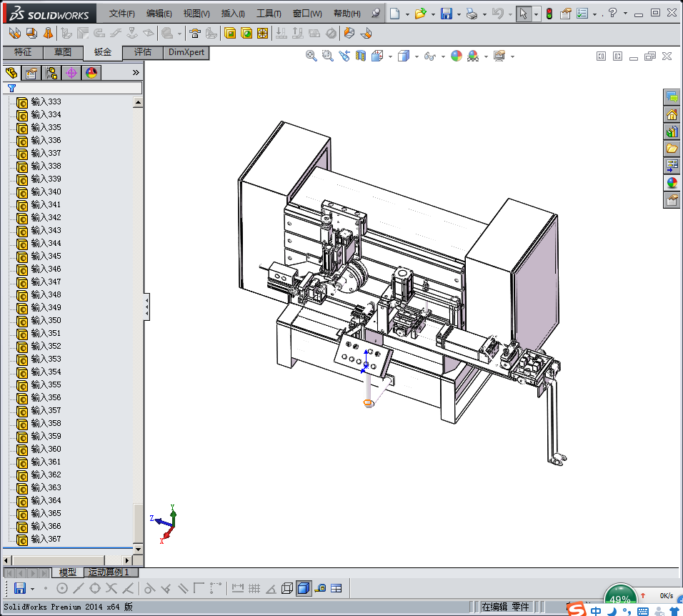
Task: Toggle the shaded with edges display button
Action: (x=303, y=589)
